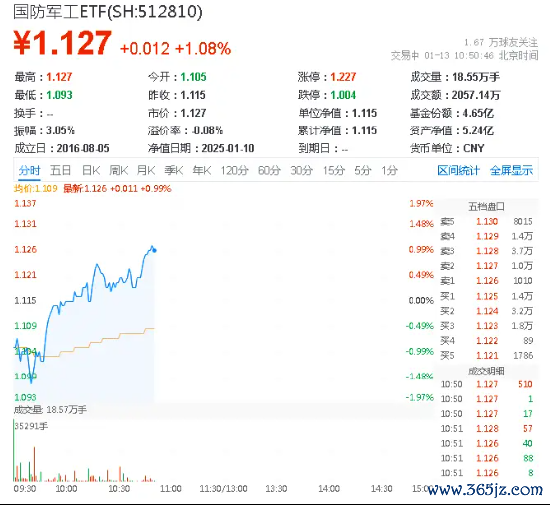Select the 买1 row at 1.125
The width and height of the screenshot is (550, 505).
(x=487, y=296)
